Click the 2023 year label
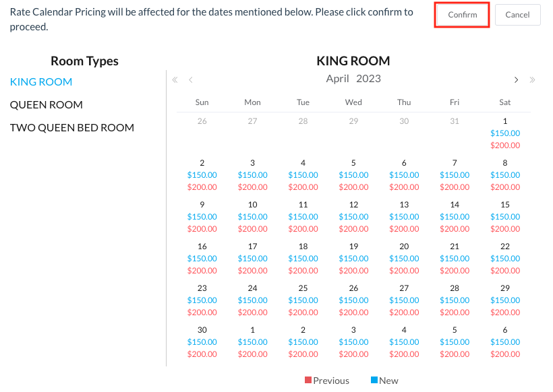Image resolution: width=553 pixels, height=392 pixels. tap(368, 79)
